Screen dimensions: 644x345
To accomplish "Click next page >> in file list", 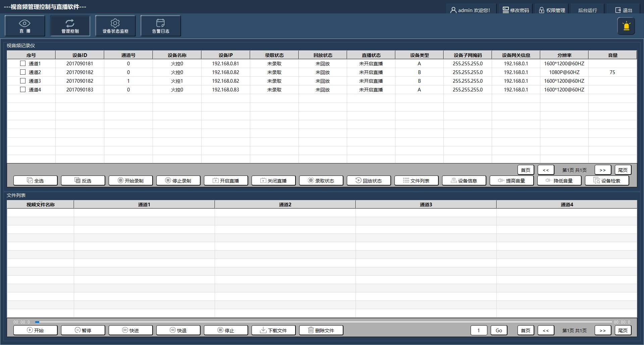I will pyautogui.click(x=603, y=330).
